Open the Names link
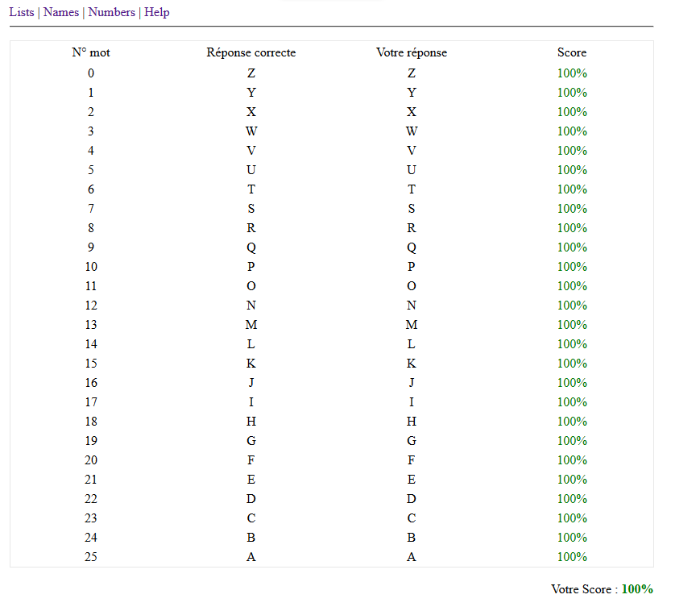Screen dimensions: 700x607 tap(61, 12)
